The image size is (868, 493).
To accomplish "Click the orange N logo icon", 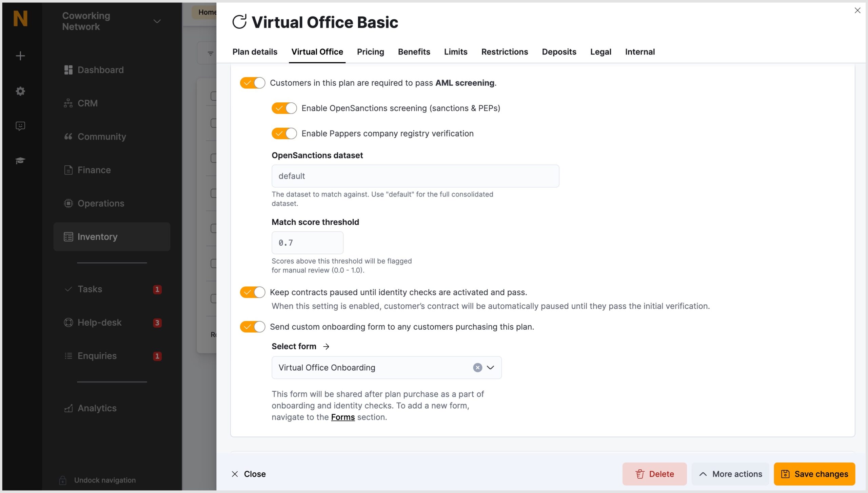I will [x=20, y=19].
